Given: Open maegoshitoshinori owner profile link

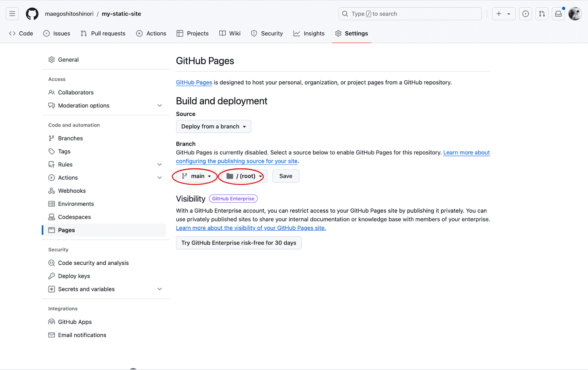Looking at the screenshot, I should 69,14.
